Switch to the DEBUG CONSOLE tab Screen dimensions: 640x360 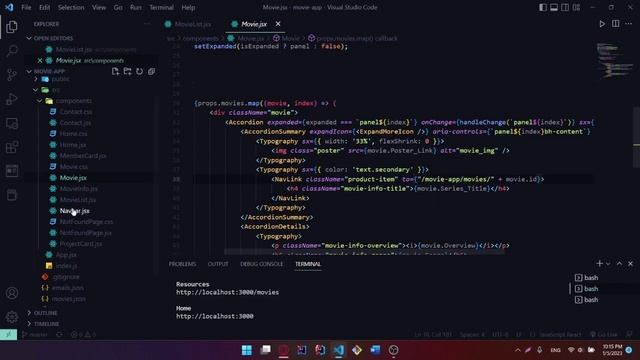coord(261,264)
